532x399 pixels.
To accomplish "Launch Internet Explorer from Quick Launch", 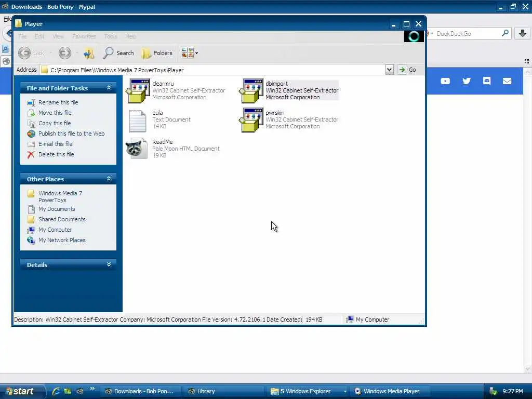I will pyautogui.click(x=56, y=391).
